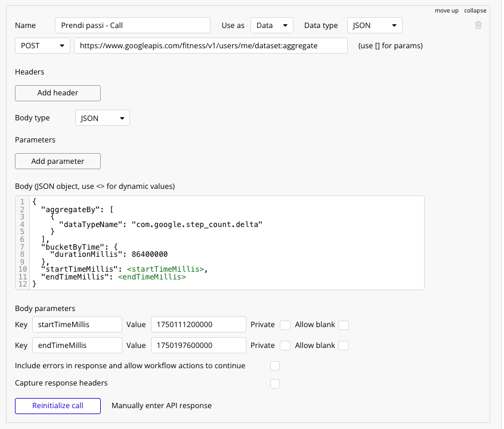Enable Include errors in response checkbox

275,366
